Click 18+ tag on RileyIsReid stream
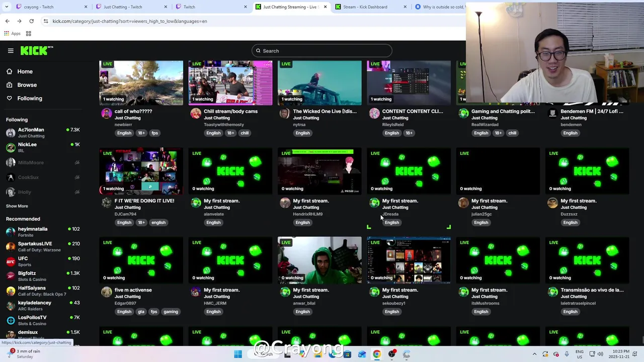 [409, 133]
